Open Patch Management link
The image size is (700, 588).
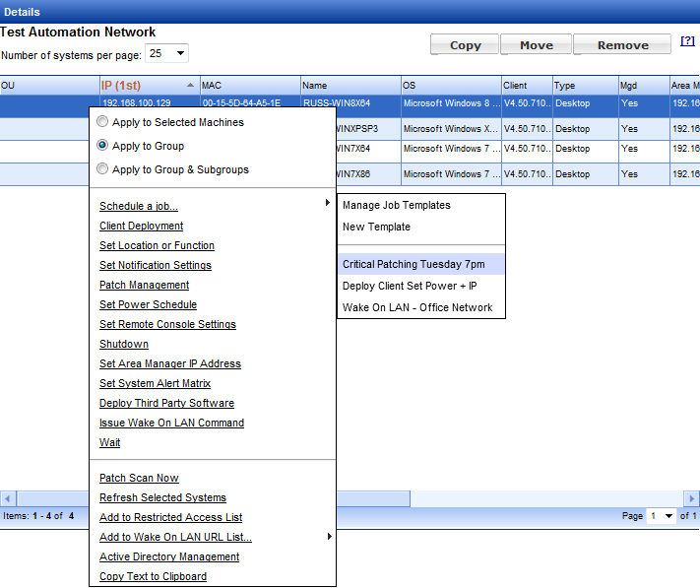click(x=144, y=285)
